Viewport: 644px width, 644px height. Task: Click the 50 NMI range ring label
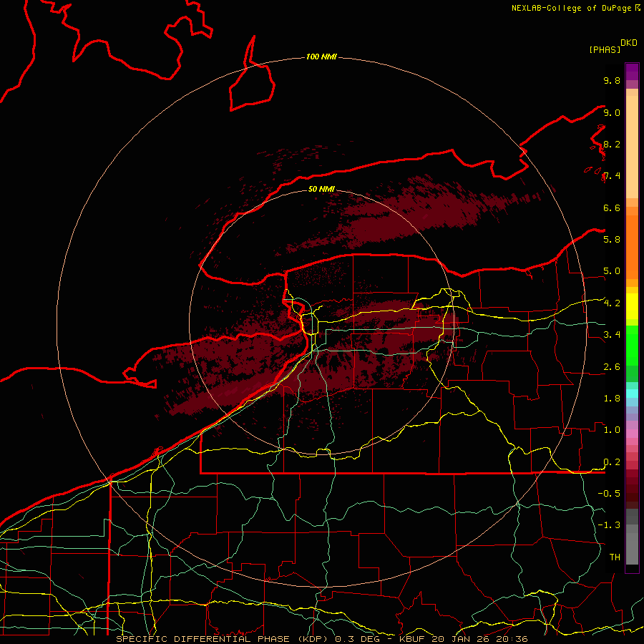pyautogui.click(x=321, y=189)
